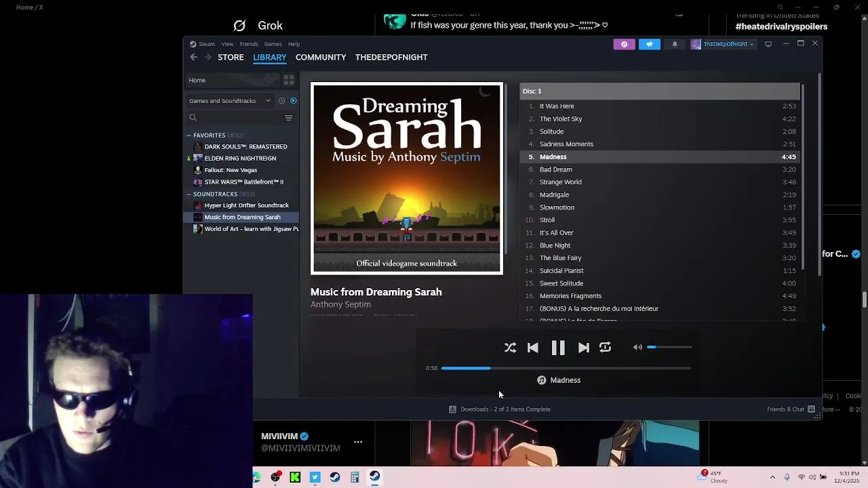Adjust the music player volume slider
This screenshot has width=868, height=488.
[669, 347]
